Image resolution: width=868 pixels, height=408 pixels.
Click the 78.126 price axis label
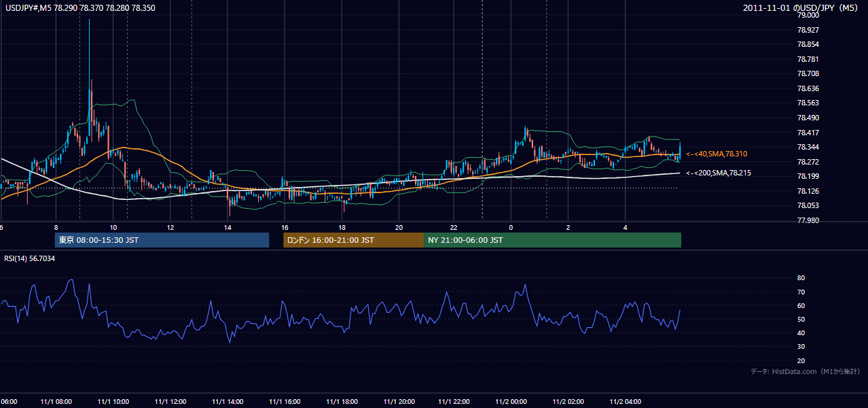click(x=808, y=191)
